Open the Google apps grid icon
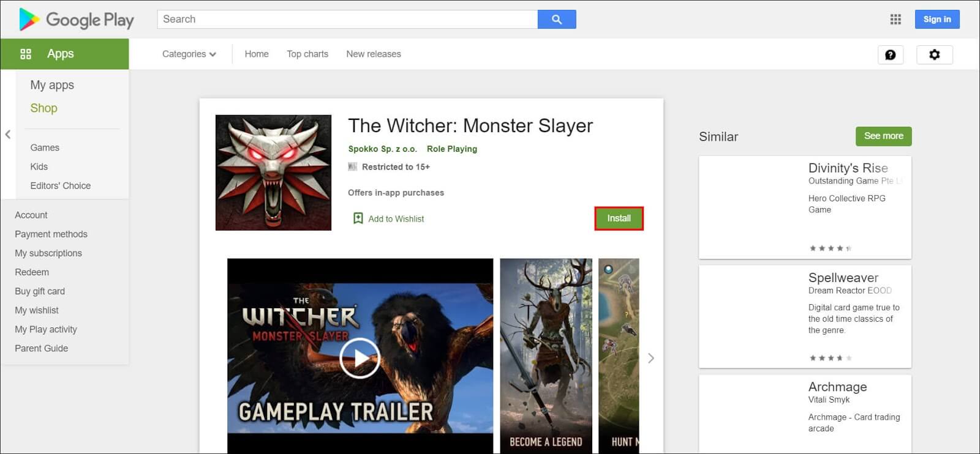The image size is (980, 454). 895,20
